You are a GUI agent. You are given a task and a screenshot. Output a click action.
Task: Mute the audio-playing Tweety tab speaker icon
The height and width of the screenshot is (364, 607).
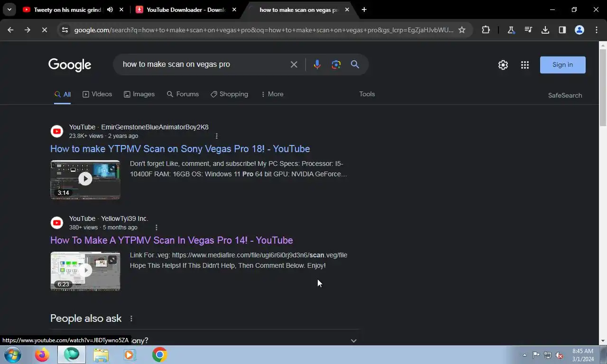tap(110, 9)
